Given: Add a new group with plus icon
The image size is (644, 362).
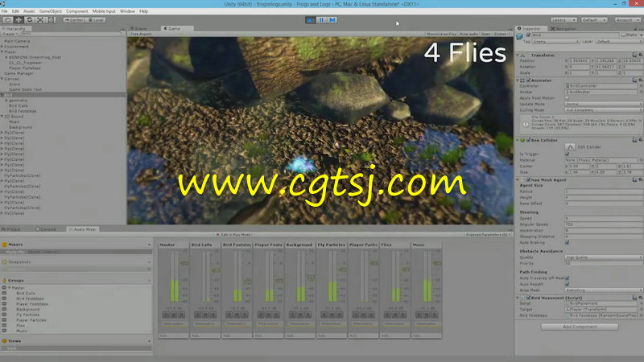Looking at the screenshot, I should [x=149, y=280].
